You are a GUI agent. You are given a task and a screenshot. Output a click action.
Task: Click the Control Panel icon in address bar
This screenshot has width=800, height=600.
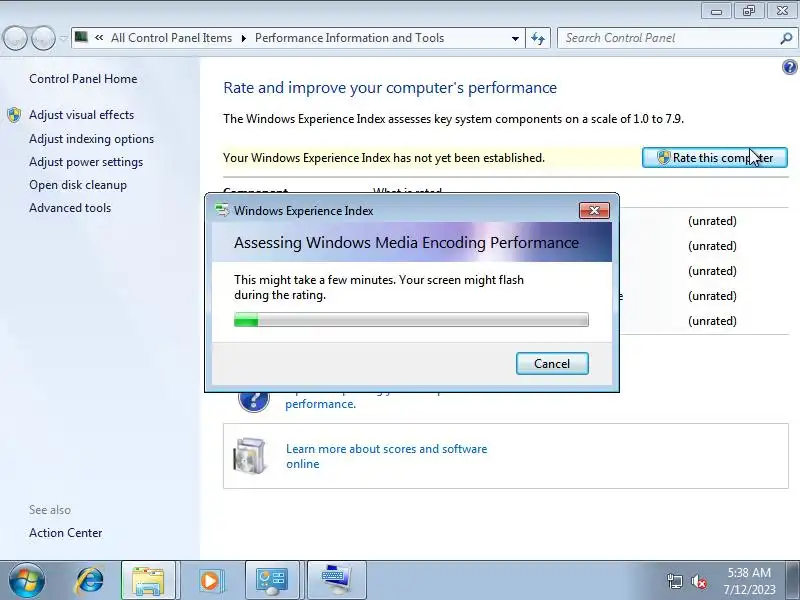coord(82,37)
